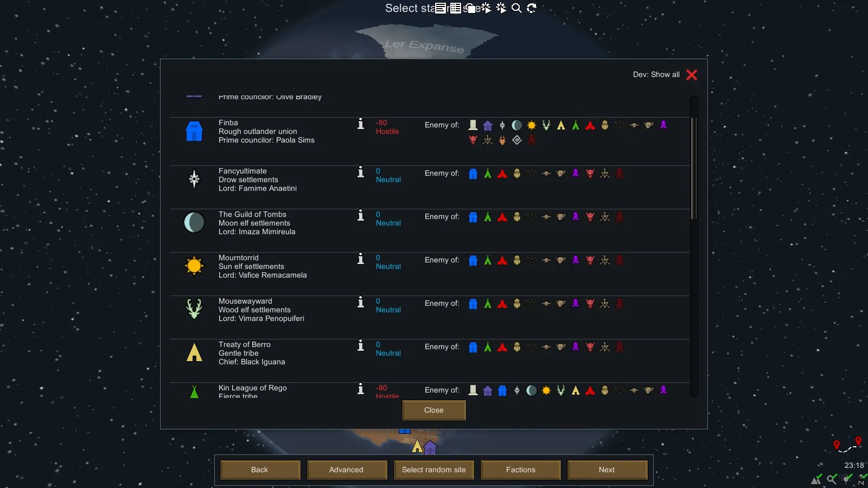Toggle the lightbulb world lighting option

[847, 479]
